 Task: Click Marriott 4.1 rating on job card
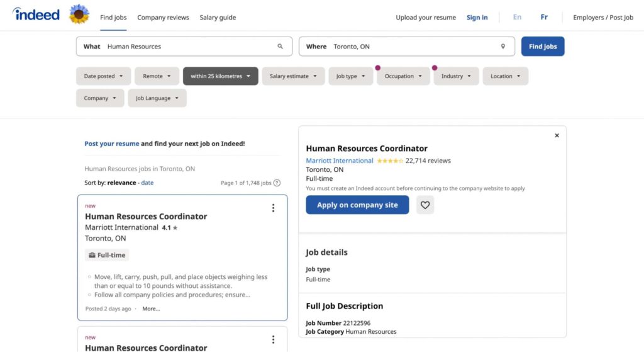(x=170, y=228)
